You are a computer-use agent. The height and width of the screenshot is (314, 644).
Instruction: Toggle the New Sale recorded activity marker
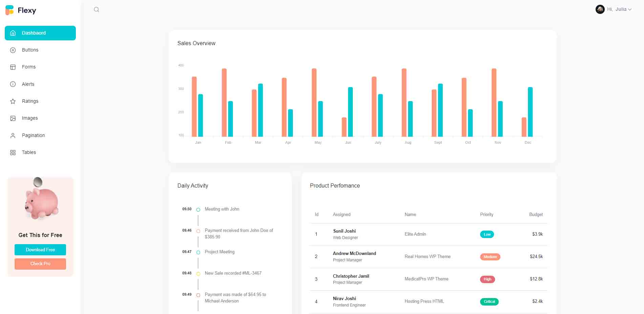[x=198, y=273]
